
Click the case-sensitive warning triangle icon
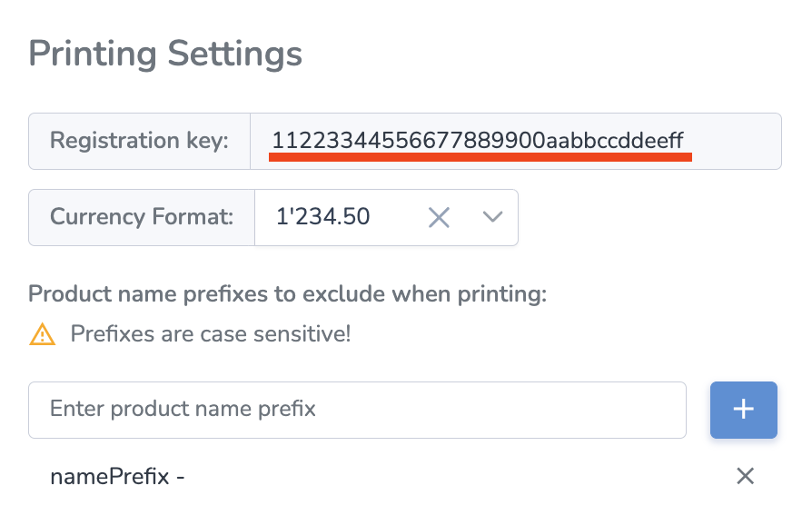coord(42,334)
